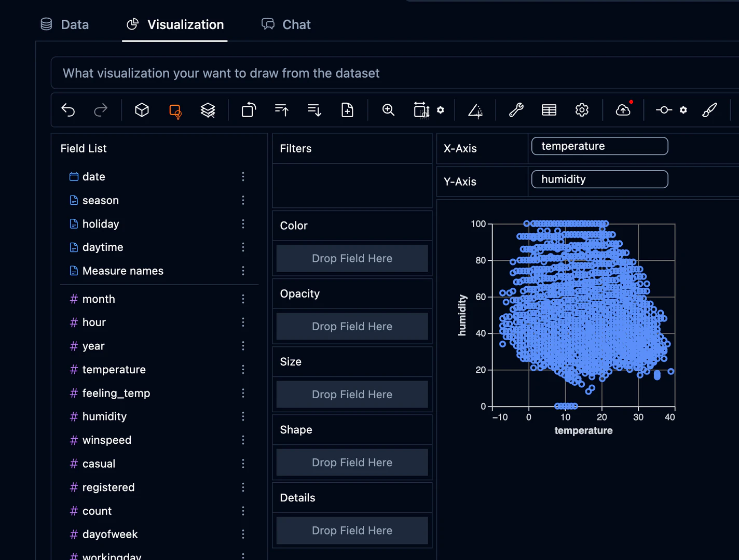Screen dimensions: 739x560
Task: Open the stack mode icon
Action: click(208, 110)
